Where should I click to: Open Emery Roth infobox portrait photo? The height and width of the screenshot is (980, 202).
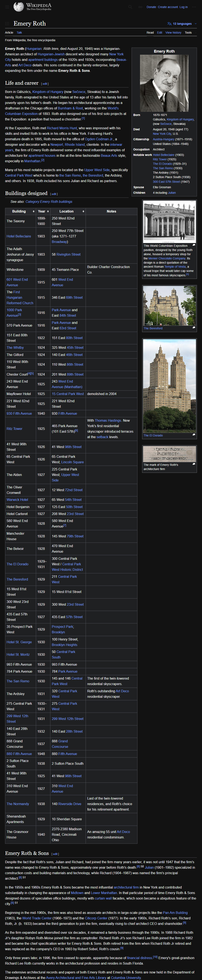pyautogui.click(x=164, y=83)
